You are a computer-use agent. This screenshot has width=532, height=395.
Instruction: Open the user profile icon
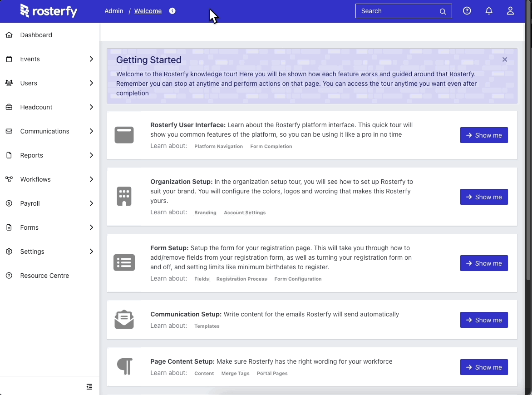tap(510, 11)
